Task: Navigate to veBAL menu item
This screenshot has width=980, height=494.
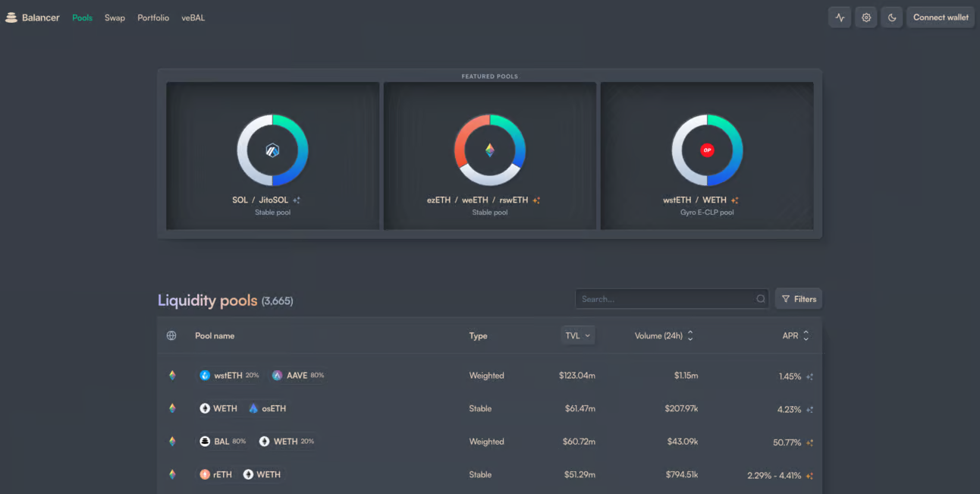Action: coord(193,17)
